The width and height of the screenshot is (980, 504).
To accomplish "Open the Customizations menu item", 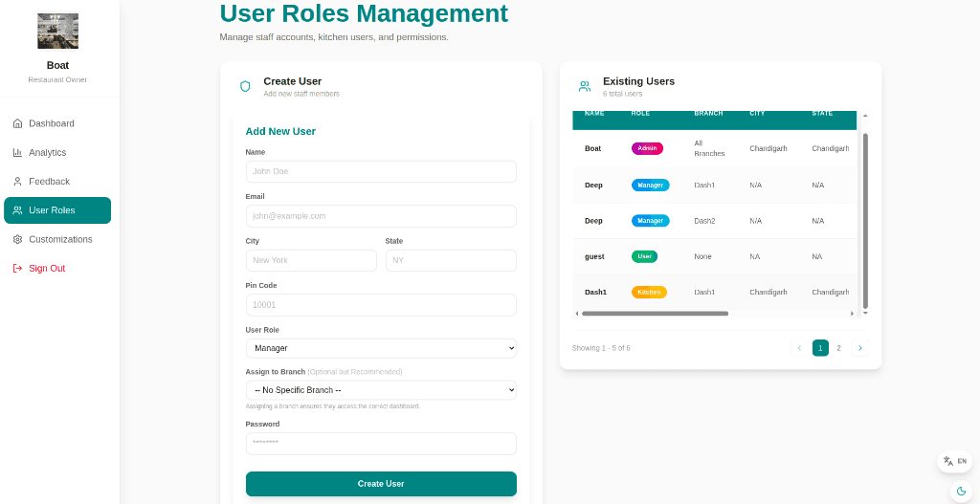I will coord(57,239).
